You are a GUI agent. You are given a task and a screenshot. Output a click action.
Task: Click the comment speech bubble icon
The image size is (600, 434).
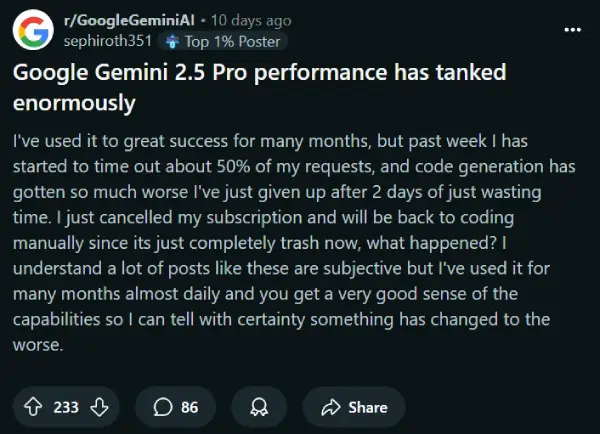tap(164, 407)
